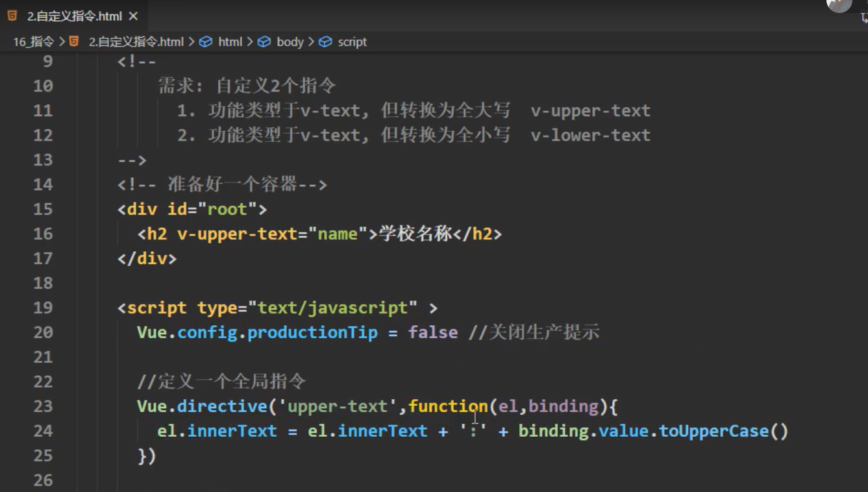Expand breadcrumb chevron after 16_指令
Viewport: 868px width, 492px height.
[62, 42]
